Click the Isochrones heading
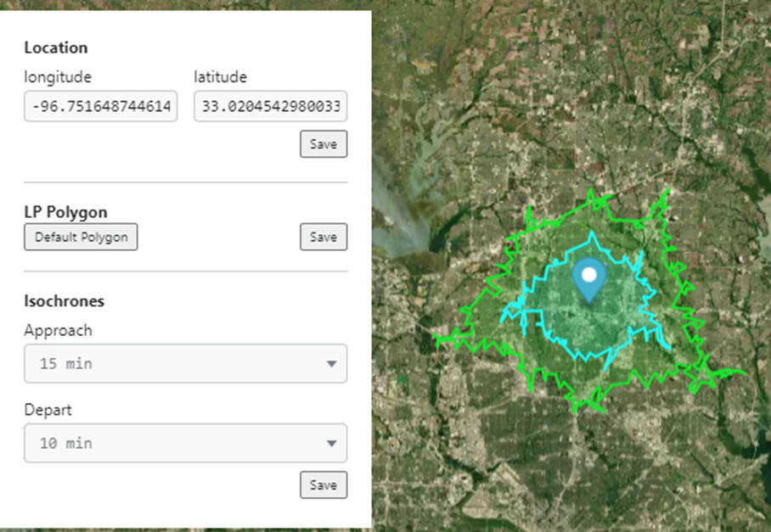Image resolution: width=771 pixels, height=532 pixels. click(x=65, y=300)
